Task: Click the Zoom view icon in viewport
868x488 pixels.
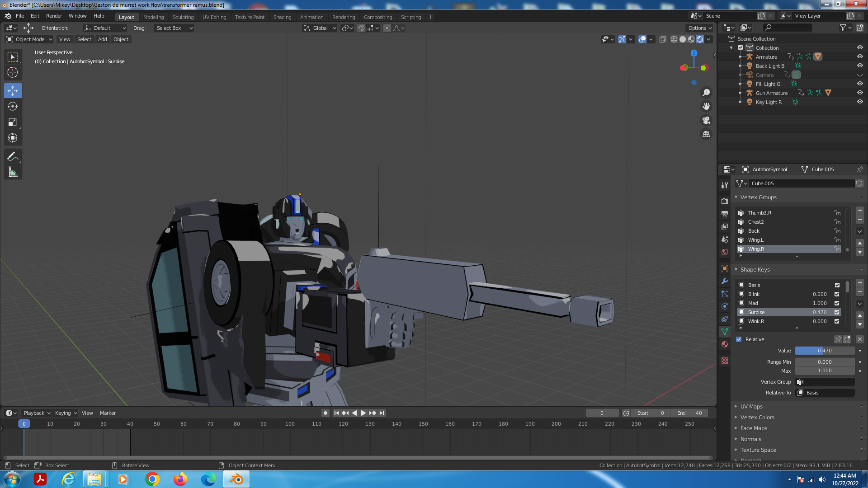Action: tap(706, 93)
